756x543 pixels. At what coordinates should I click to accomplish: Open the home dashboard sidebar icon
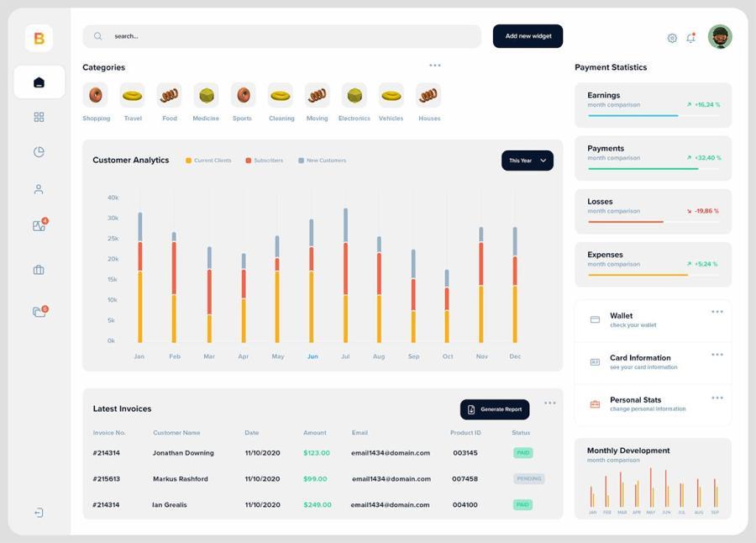(x=39, y=82)
